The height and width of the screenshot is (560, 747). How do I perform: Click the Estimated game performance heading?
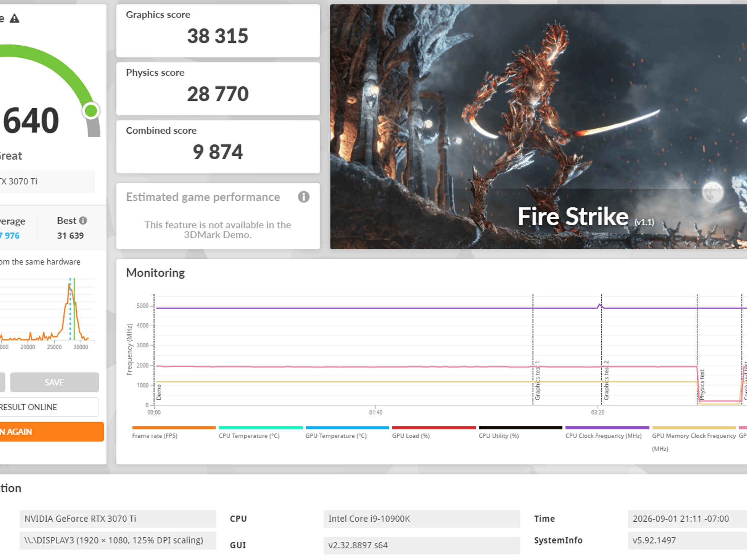(x=203, y=197)
